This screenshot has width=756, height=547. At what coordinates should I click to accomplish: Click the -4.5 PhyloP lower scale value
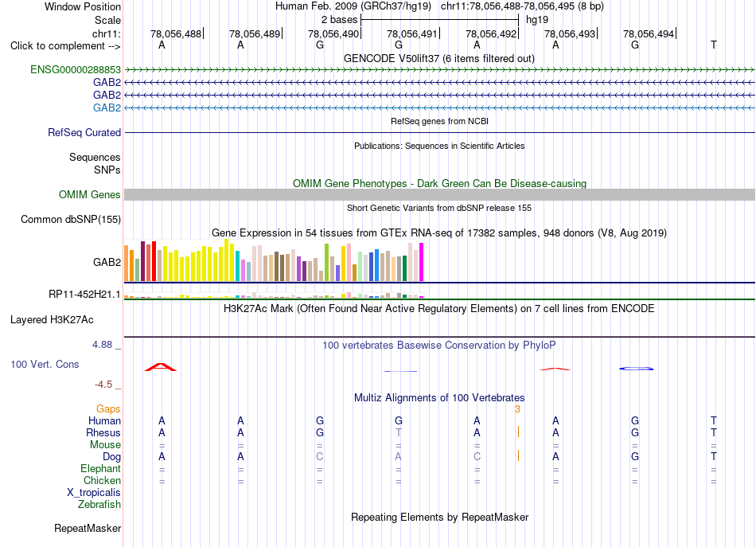point(103,385)
